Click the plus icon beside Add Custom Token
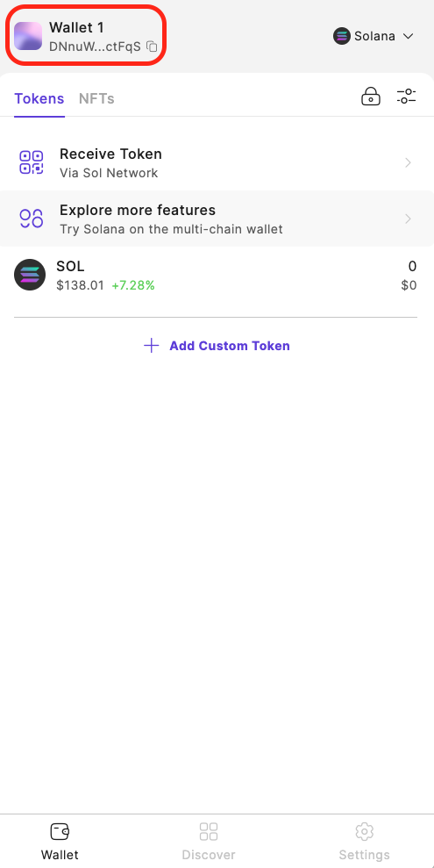The image size is (434, 868). 151,346
